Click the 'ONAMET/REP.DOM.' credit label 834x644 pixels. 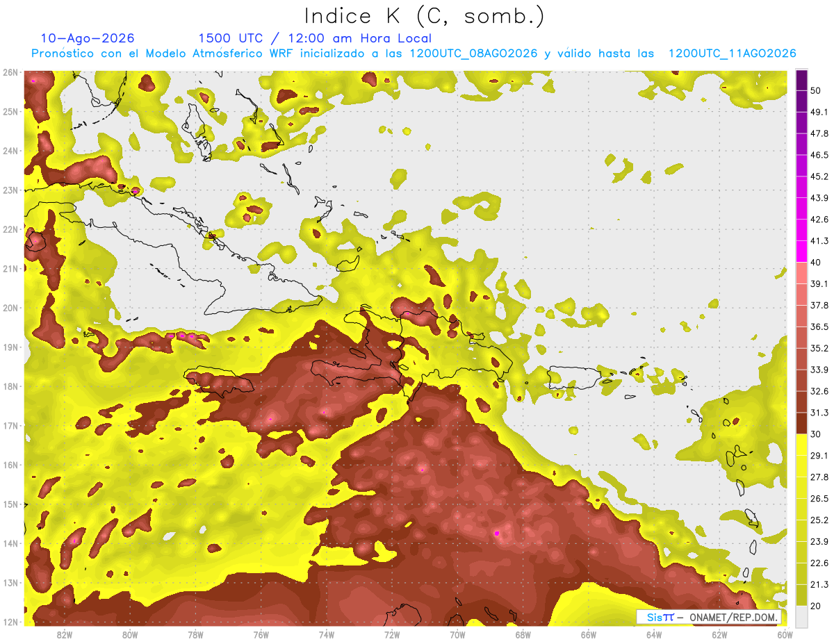733,617
